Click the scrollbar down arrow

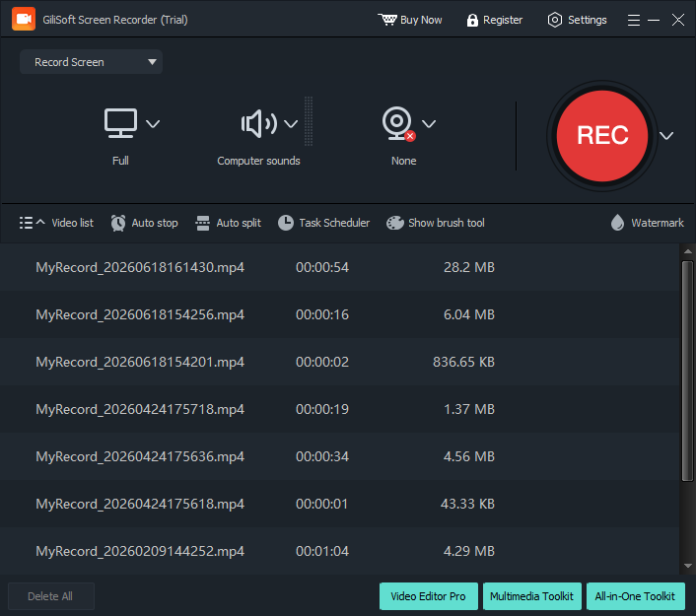click(688, 566)
